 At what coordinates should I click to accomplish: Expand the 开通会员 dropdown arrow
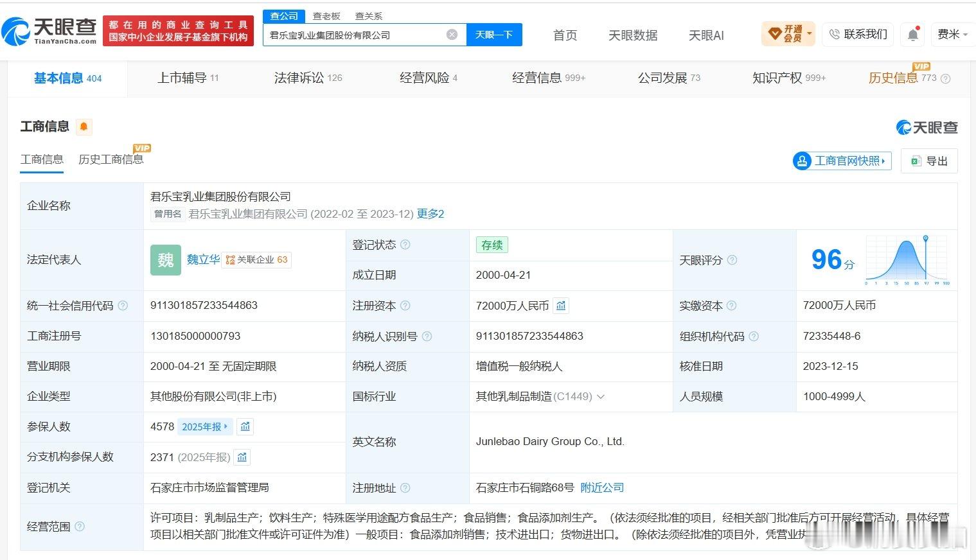(809, 33)
